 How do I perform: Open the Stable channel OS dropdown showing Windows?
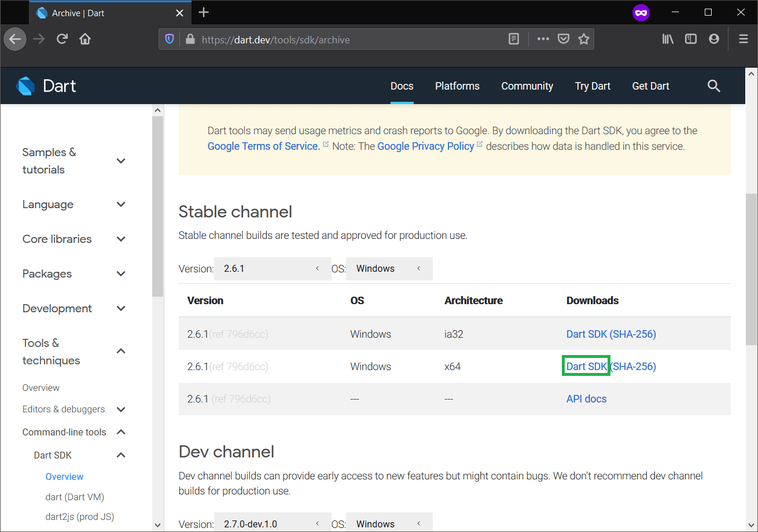pyautogui.click(x=389, y=268)
